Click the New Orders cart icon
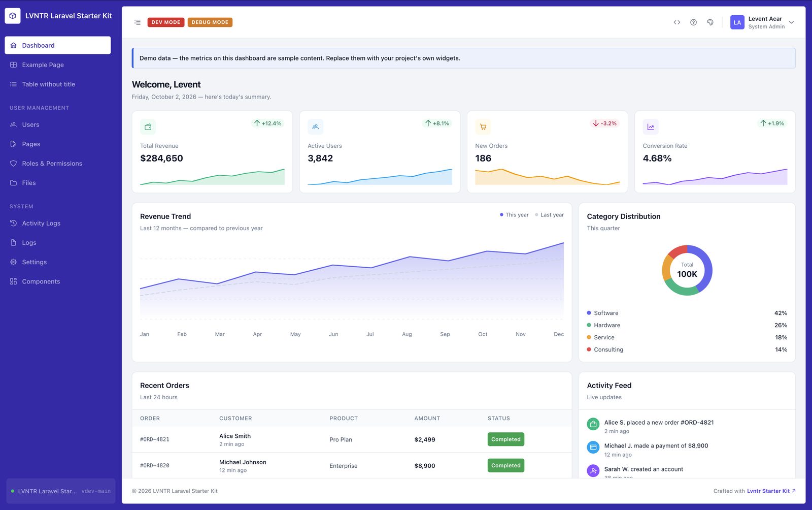812x510 pixels. [483, 127]
